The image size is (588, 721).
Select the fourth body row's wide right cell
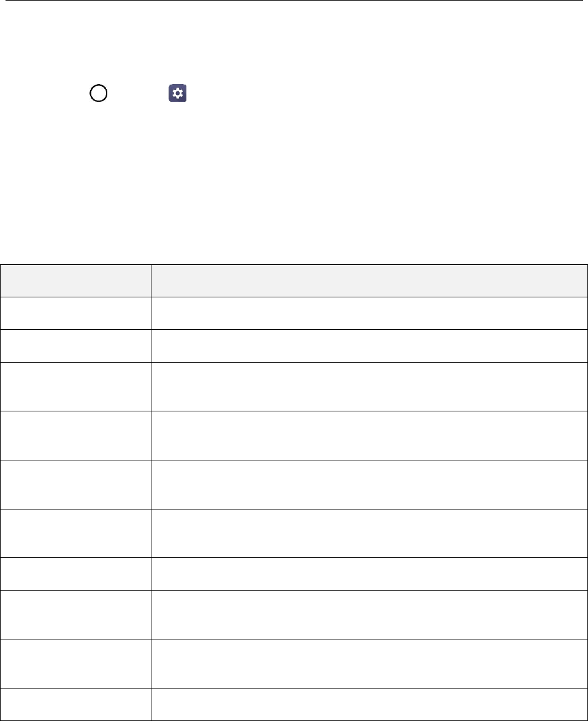point(370,435)
